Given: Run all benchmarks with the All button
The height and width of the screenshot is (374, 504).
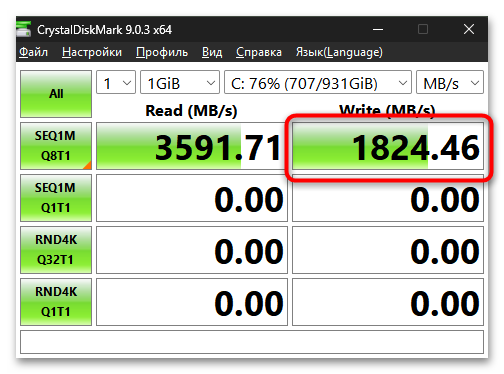Looking at the screenshot, I should coord(56,94).
